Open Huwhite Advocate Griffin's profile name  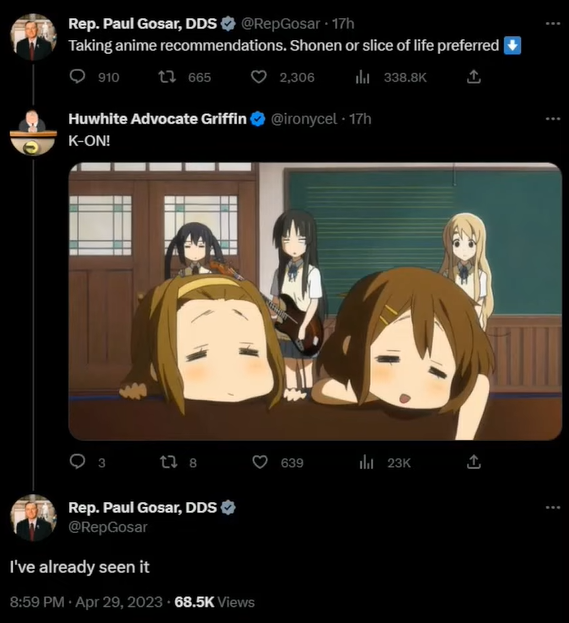point(157,119)
